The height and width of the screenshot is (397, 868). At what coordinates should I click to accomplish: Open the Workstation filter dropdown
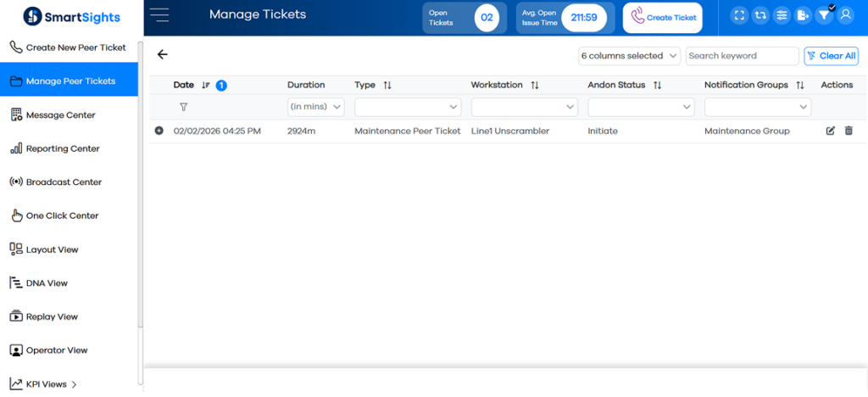pos(524,107)
